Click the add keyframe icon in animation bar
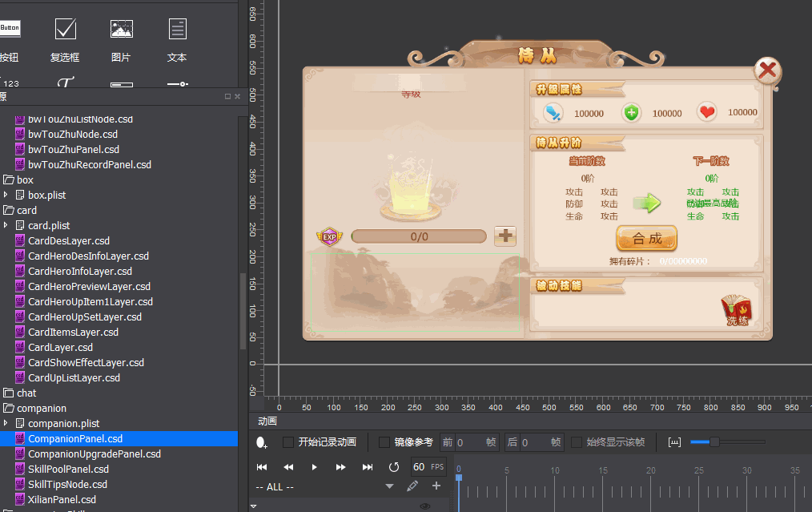Image resolution: width=812 pixels, height=512 pixels. [262, 442]
